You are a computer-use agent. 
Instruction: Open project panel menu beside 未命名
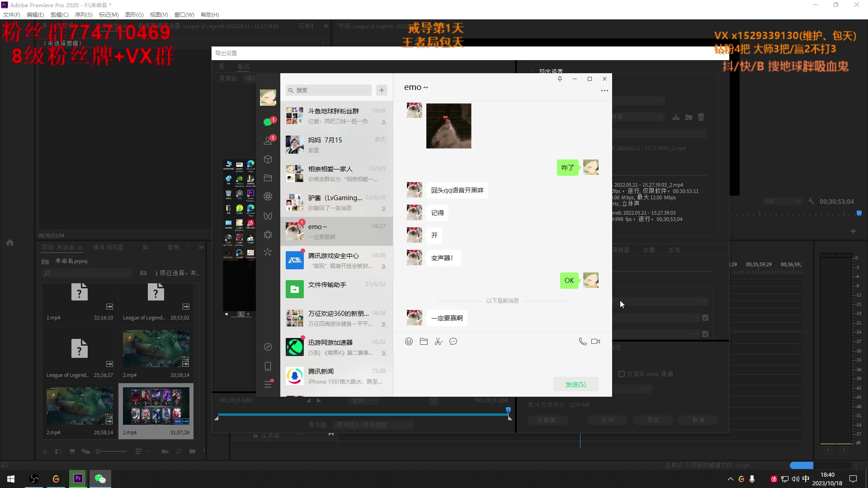coord(80,248)
